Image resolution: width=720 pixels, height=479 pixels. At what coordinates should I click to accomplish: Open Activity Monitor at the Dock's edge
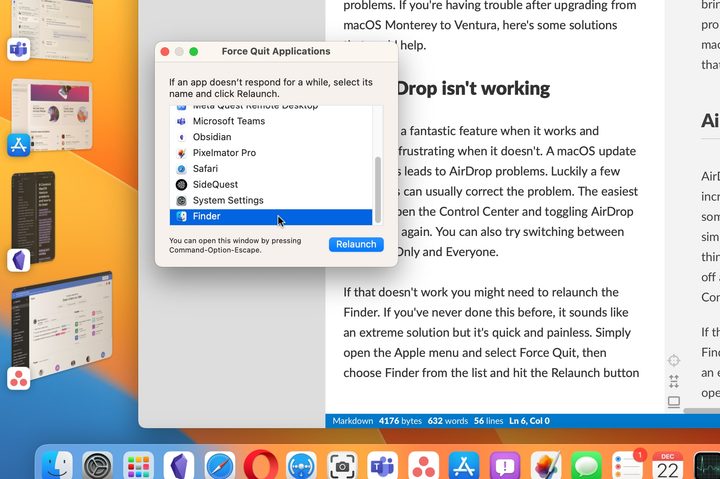[x=707, y=466]
